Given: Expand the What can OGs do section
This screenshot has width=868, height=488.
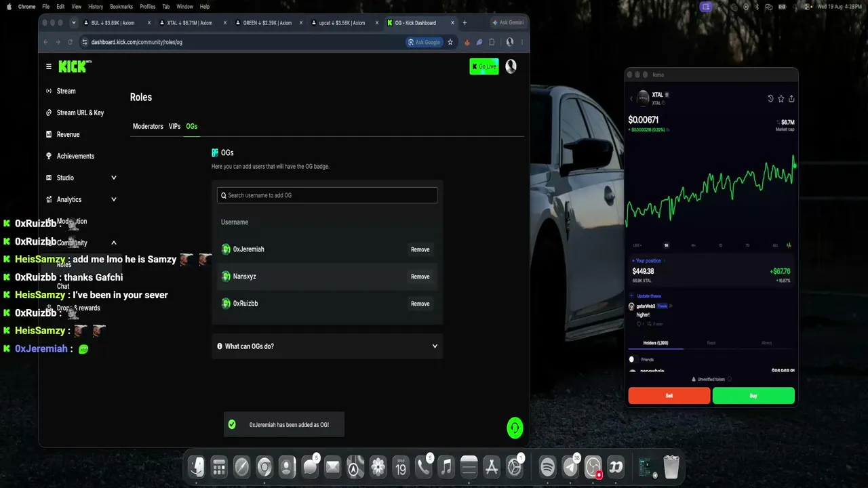Looking at the screenshot, I should point(327,346).
